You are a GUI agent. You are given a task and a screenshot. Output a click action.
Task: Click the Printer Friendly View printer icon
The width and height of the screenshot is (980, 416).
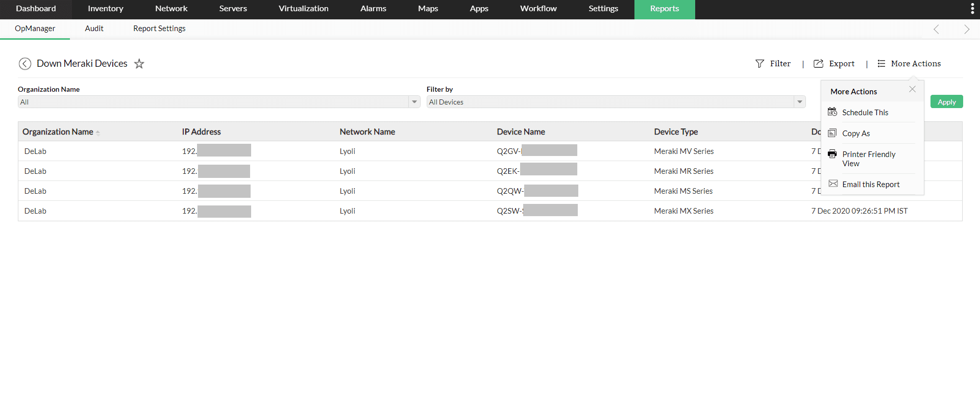tap(832, 154)
